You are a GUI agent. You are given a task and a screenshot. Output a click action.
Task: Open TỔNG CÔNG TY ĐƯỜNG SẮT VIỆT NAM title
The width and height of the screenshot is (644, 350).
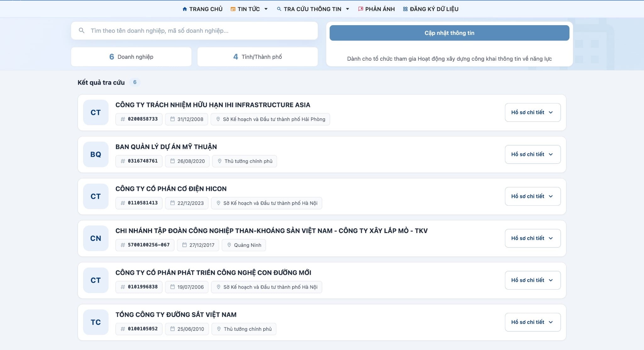[x=176, y=315]
